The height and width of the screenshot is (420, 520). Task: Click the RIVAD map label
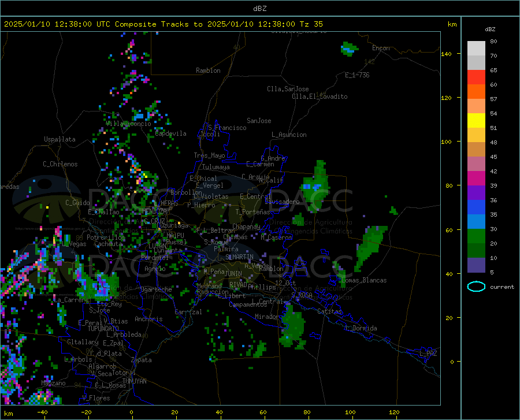(238, 285)
